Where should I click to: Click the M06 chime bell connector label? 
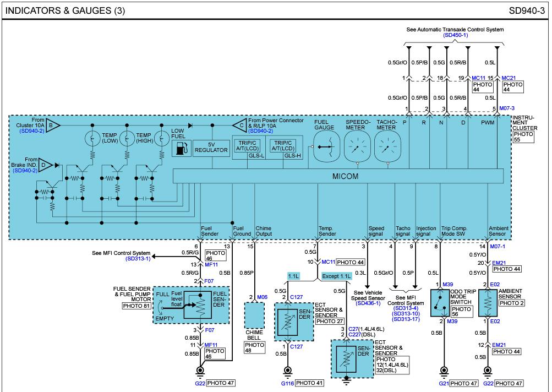tap(263, 297)
